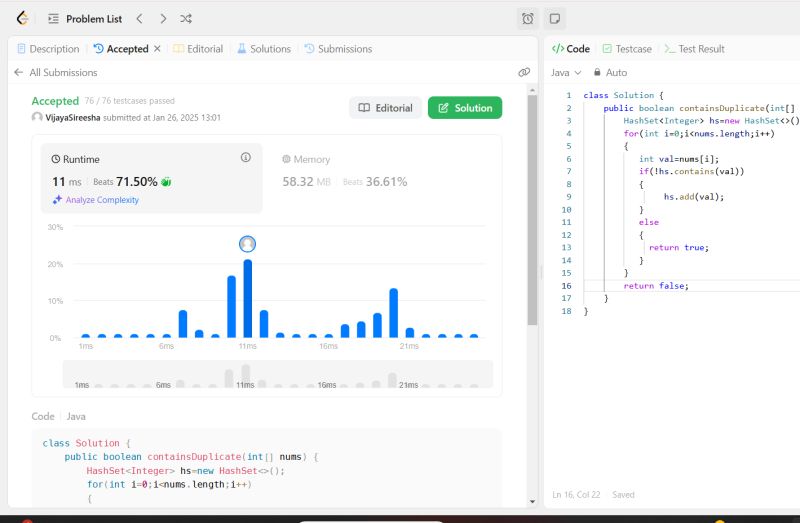Open the Testcase tab
800x523 pixels.
626,48
